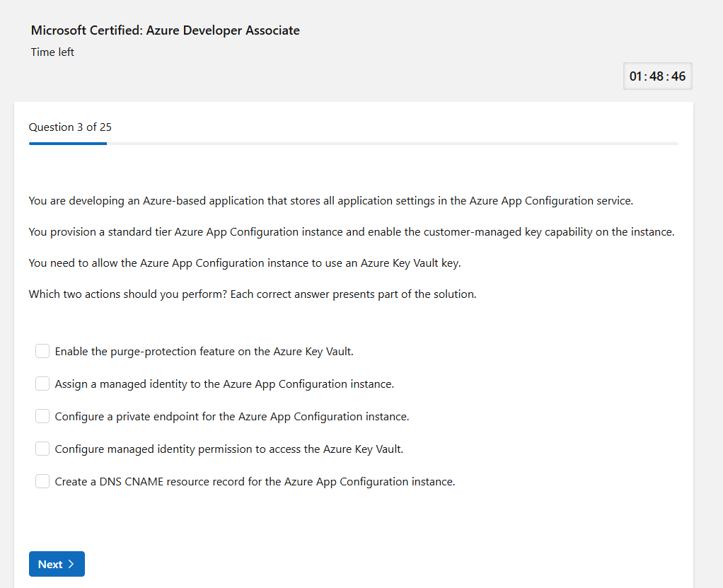
Task: Click the Azure Developer Associate exam title
Action: [166, 30]
